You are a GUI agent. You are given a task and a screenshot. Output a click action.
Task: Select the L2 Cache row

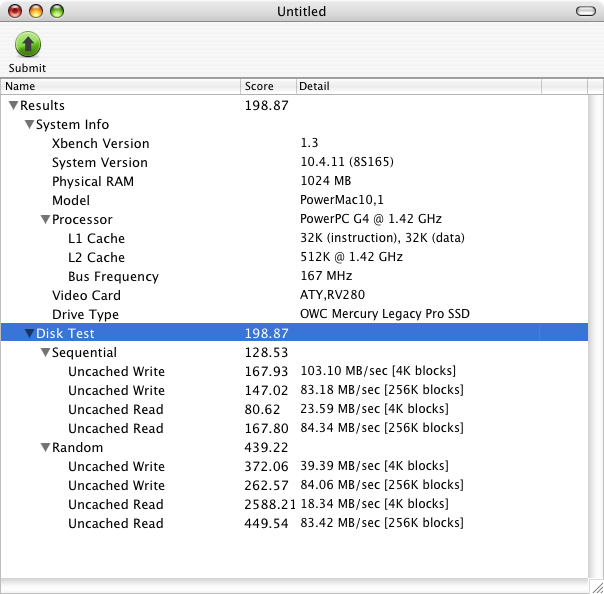coord(96,258)
